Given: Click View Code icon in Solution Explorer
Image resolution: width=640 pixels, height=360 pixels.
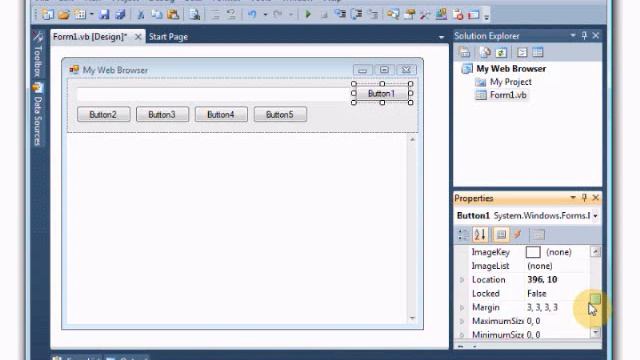Looking at the screenshot, I should 522,52.
